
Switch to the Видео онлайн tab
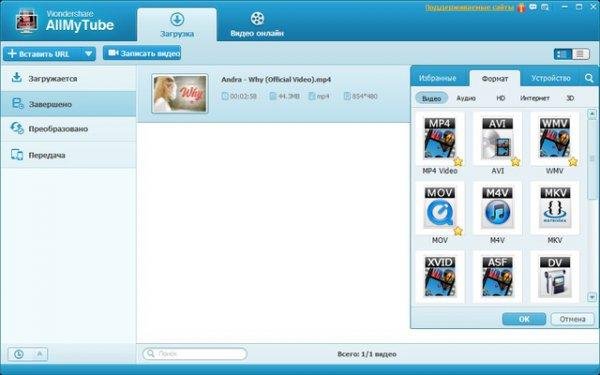click(x=257, y=25)
